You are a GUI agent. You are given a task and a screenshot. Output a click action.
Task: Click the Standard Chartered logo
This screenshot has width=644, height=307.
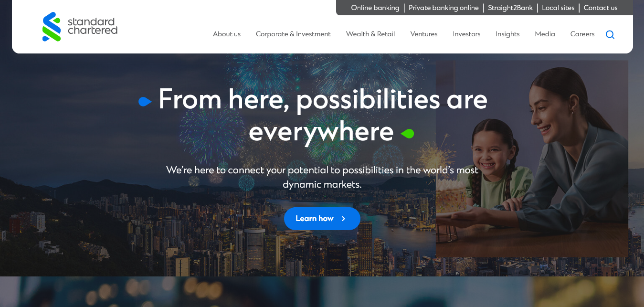tap(80, 27)
